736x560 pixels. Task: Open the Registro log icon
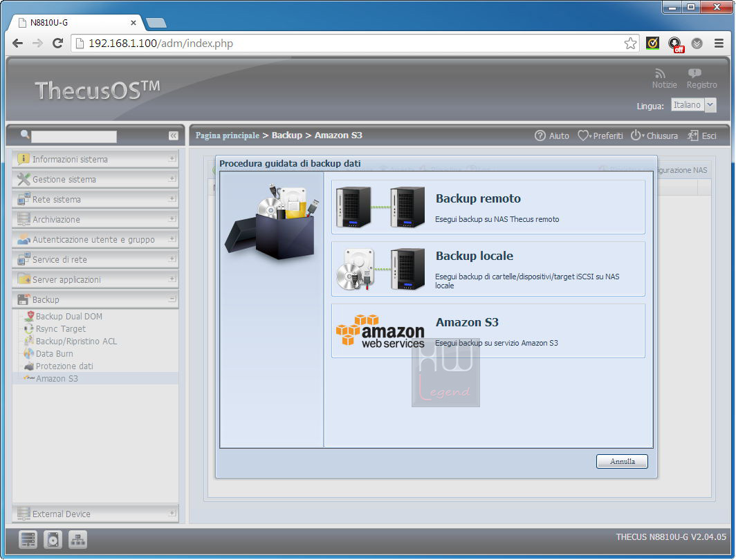tap(694, 73)
